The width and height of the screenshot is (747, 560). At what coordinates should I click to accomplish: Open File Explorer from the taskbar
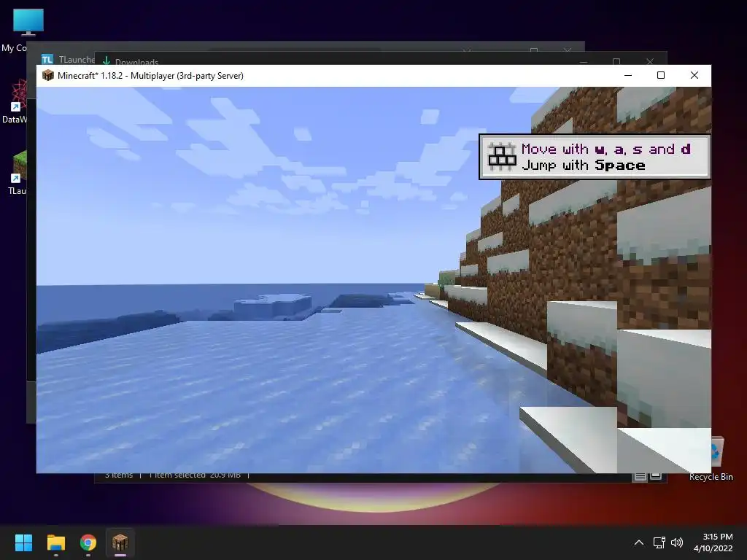pyautogui.click(x=55, y=542)
